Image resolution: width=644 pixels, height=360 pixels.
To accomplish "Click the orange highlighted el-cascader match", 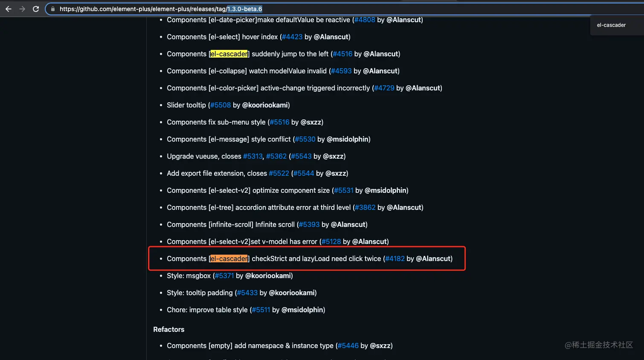I will (229, 258).
